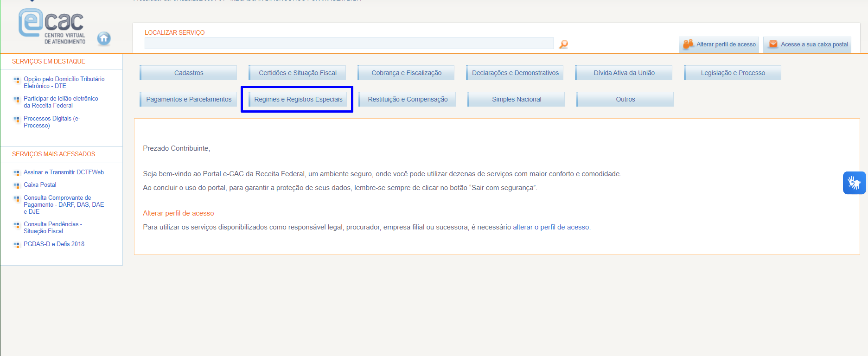
Task: Click the 'Serviços Mais Acessados' heading
Action: [x=53, y=154]
